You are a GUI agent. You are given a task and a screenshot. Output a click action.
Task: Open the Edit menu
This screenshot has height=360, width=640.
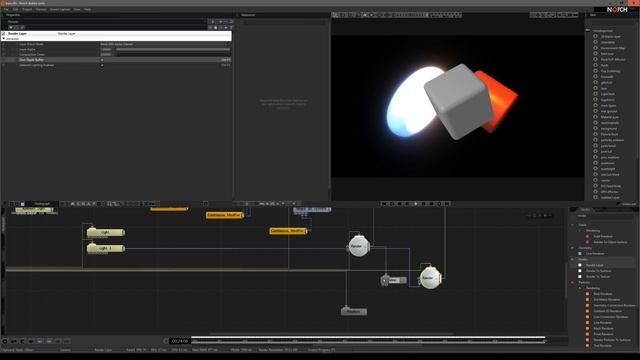coord(16,9)
